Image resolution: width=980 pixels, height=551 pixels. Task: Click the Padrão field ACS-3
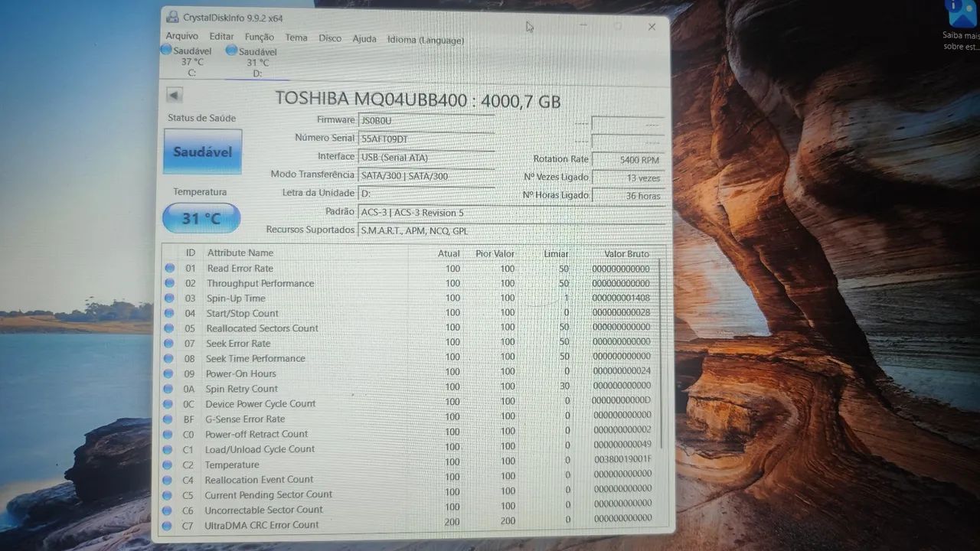click(511, 213)
